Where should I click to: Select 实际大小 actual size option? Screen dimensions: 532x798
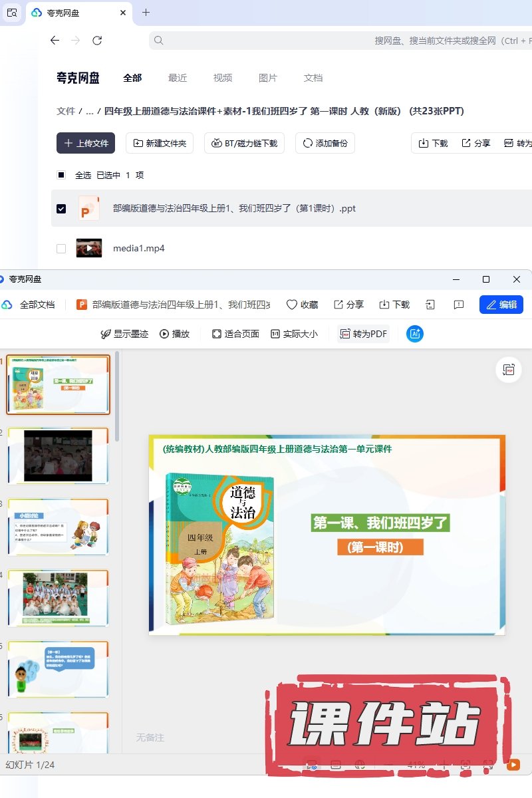click(294, 334)
